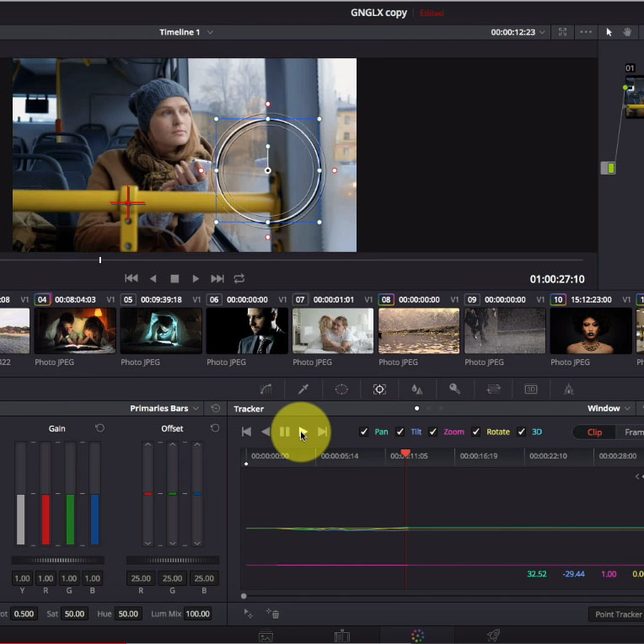Uncheck the Pan tracking checkbox
Screen dimensions: 644x644
[363, 432]
